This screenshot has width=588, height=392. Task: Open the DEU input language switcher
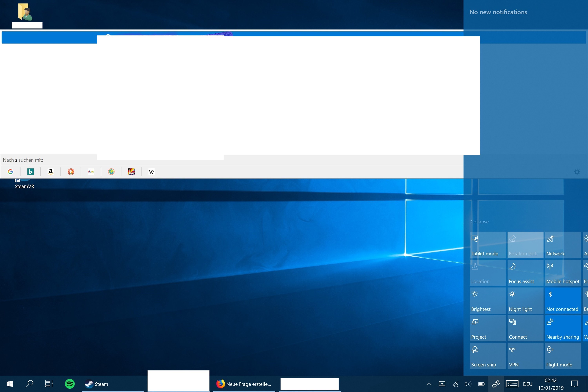click(x=527, y=384)
